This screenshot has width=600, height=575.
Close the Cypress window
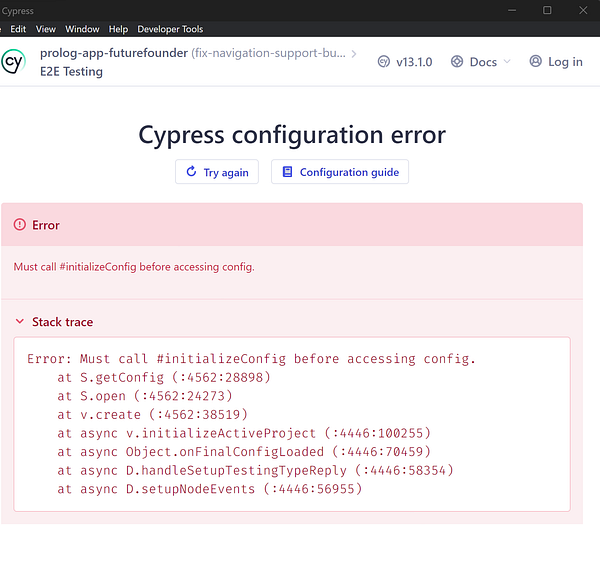[583, 10]
